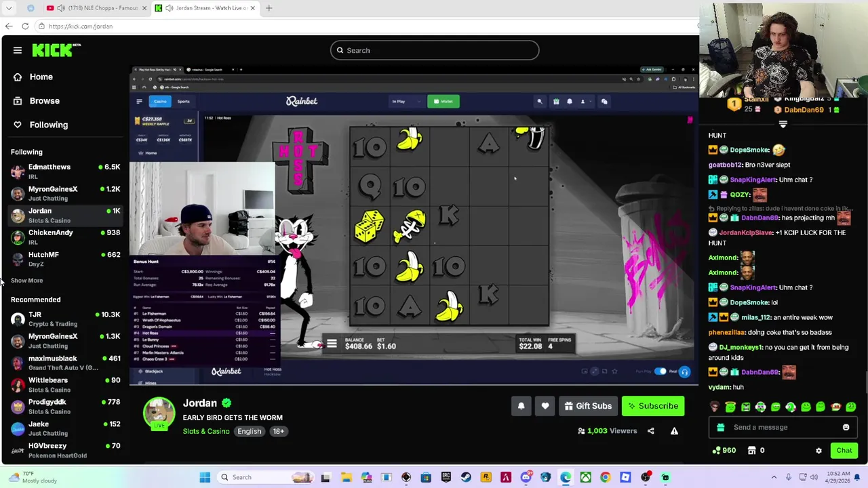
Task: Select Rainbet Casino tab in stream
Action: 160,102
